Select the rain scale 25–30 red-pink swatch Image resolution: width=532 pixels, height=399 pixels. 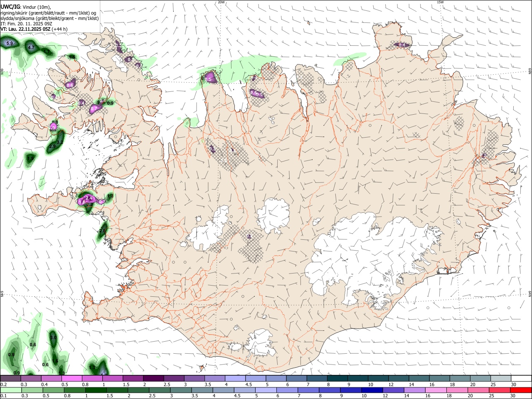[500, 390]
